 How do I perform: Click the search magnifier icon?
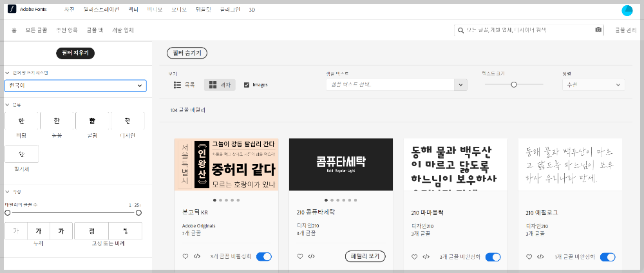pos(461,30)
